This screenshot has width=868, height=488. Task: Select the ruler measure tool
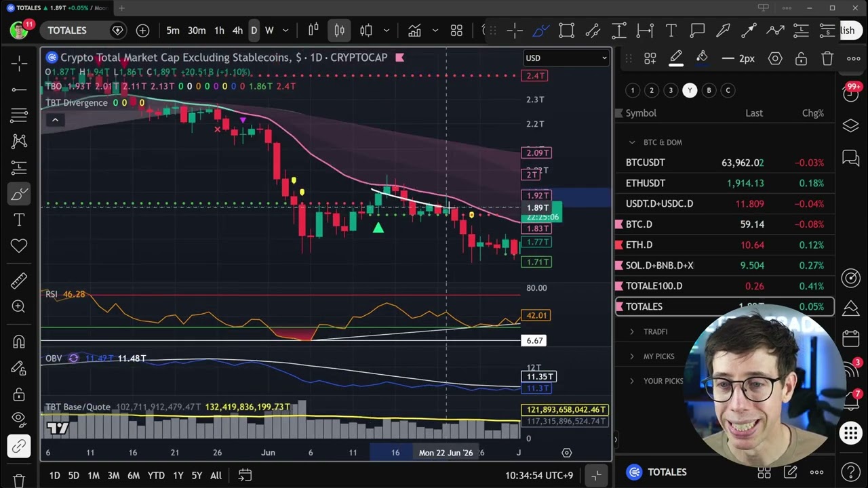(x=19, y=281)
